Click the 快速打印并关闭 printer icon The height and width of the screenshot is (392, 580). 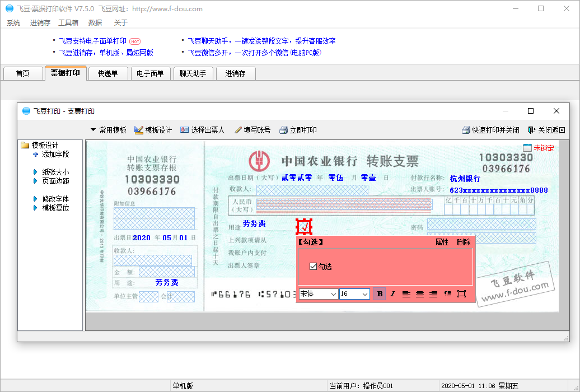[466, 130]
